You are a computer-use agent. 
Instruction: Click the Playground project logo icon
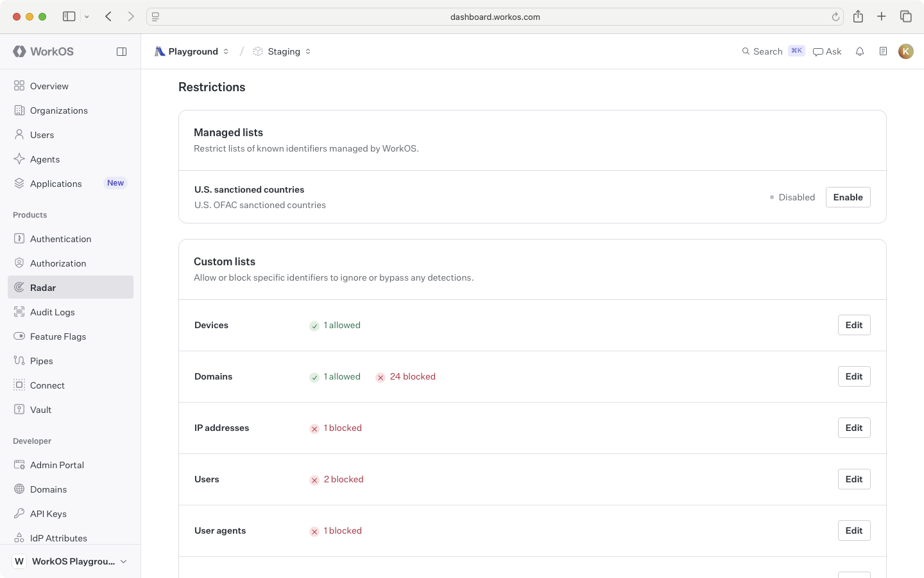pyautogui.click(x=160, y=51)
